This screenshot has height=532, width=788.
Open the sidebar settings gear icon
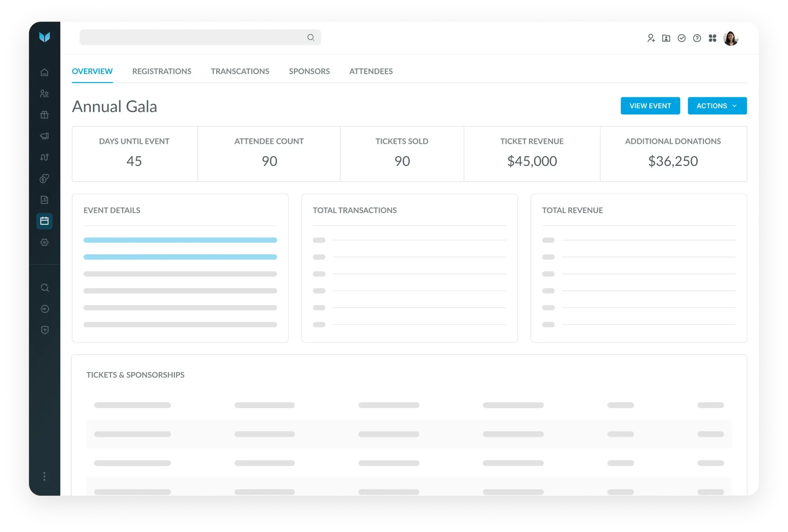pyautogui.click(x=44, y=242)
